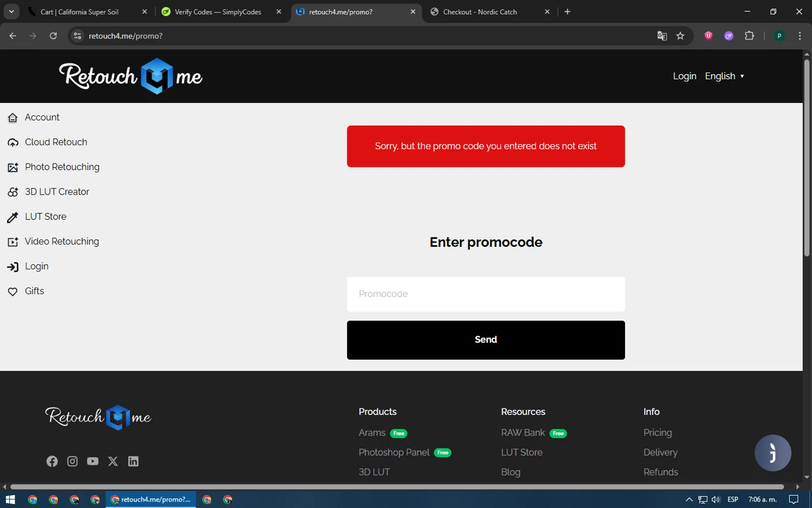Bookmark this page with star icon
This screenshot has height=508, width=812.
click(x=680, y=36)
